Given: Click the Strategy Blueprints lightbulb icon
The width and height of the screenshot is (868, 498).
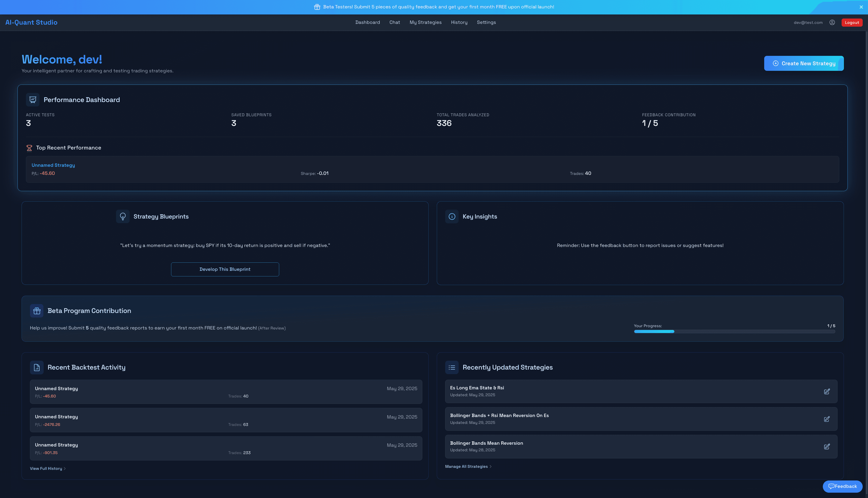Looking at the screenshot, I should click(x=123, y=217).
